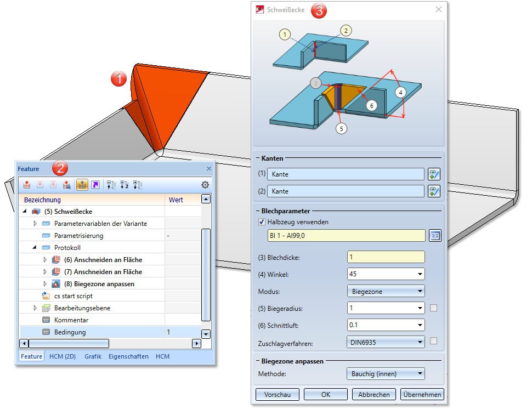Collapse the Protokoll tree node
Screen dimensions: 532x409
click(34, 247)
